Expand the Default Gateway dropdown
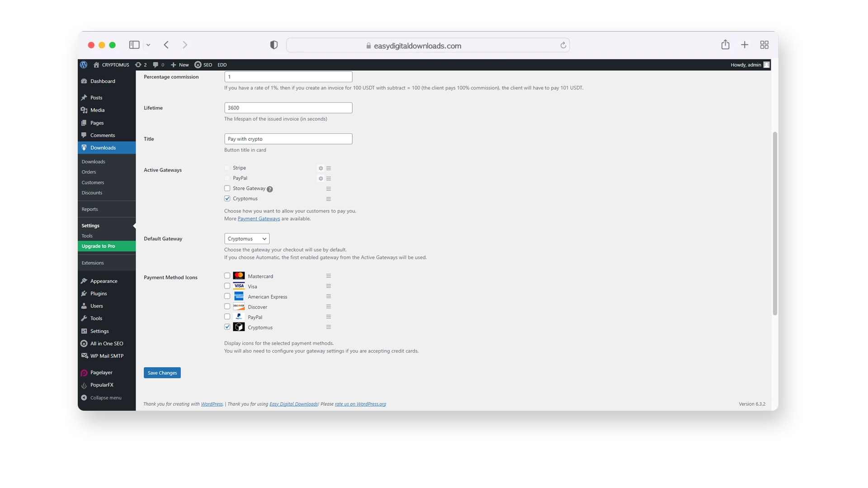The width and height of the screenshot is (868, 488). coord(246,238)
